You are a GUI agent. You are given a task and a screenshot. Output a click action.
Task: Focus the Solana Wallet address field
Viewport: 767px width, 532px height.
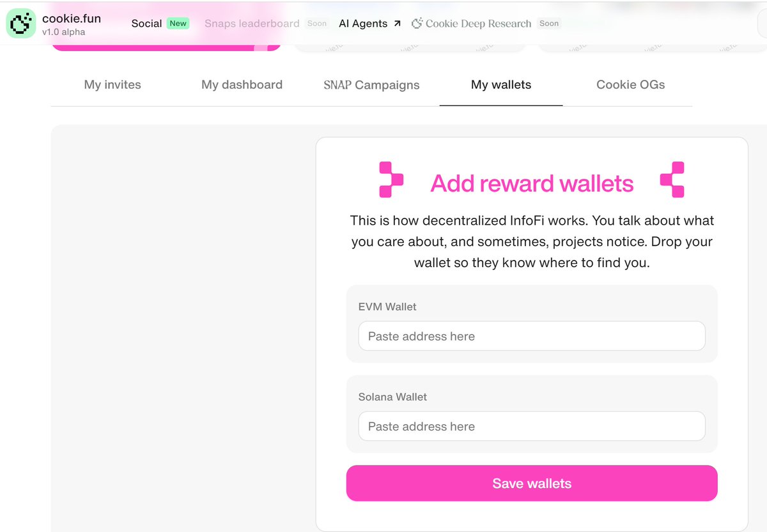[x=532, y=426]
